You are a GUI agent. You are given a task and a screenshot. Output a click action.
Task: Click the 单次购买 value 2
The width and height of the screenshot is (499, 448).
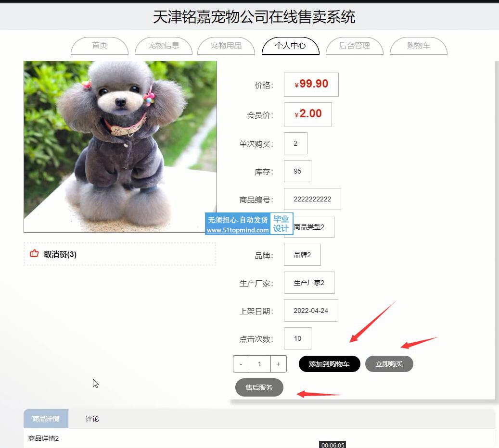coord(295,143)
